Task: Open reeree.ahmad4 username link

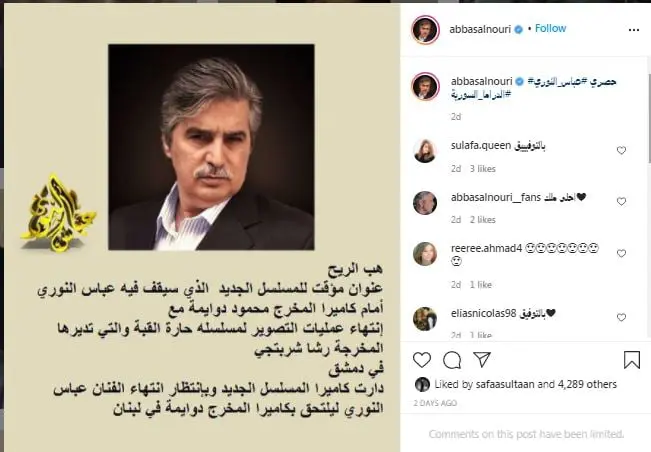Action: (486, 248)
